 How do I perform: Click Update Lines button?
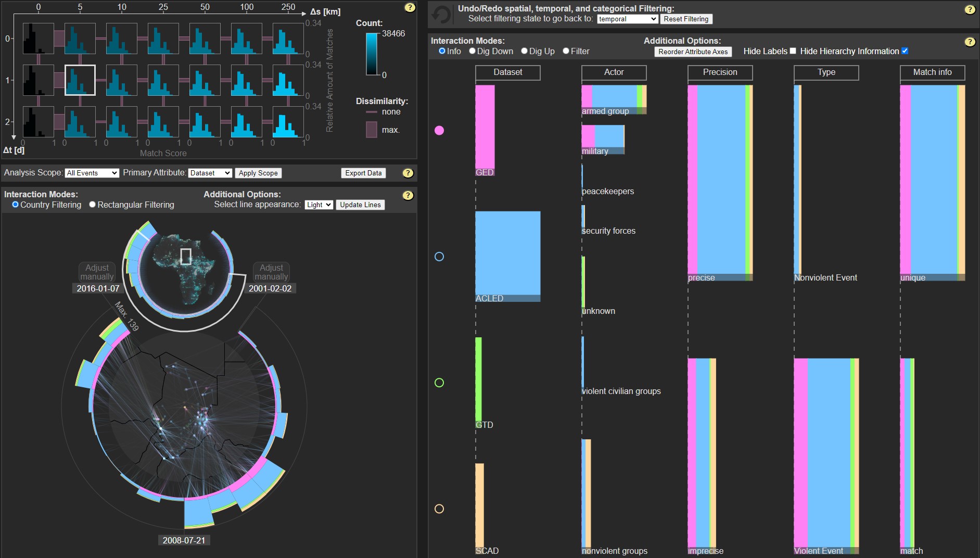pos(360,205)
